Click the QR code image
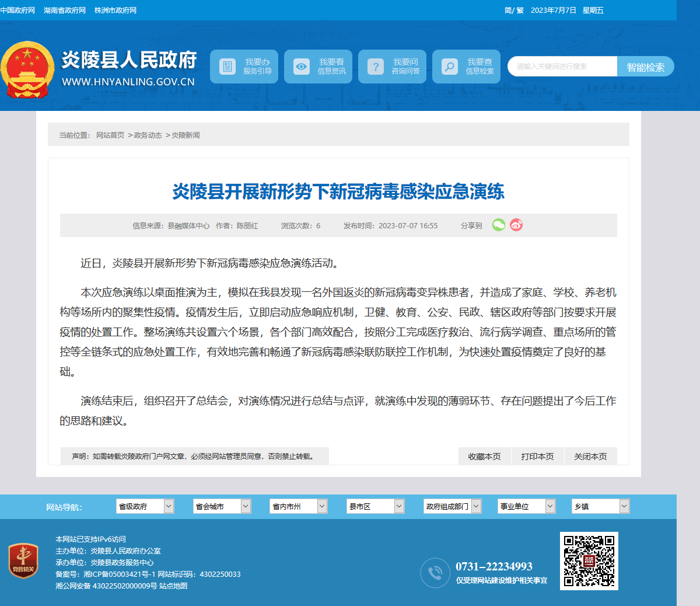The width and height of the screenshot is (700, 606). click(589, 561)
